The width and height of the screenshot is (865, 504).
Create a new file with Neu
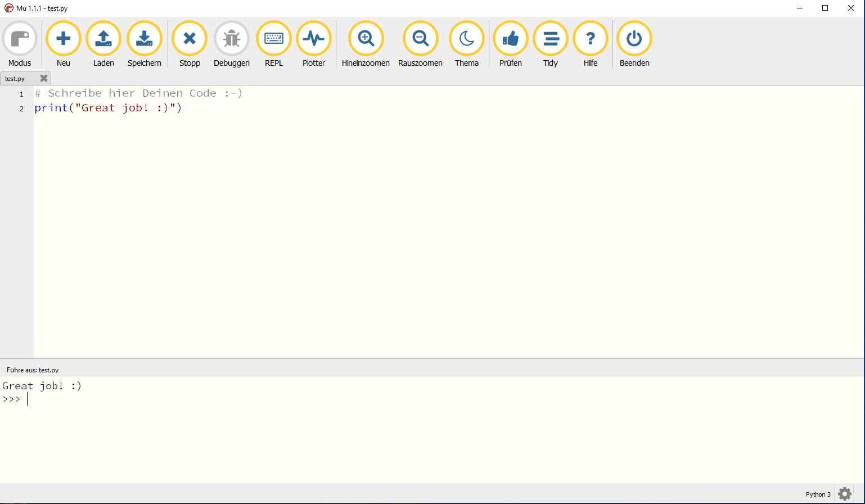point(63,38)
